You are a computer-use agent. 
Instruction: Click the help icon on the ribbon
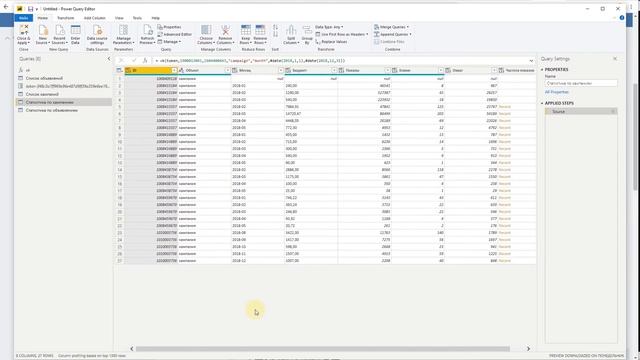pyautogui.click(x=622, y=18)
